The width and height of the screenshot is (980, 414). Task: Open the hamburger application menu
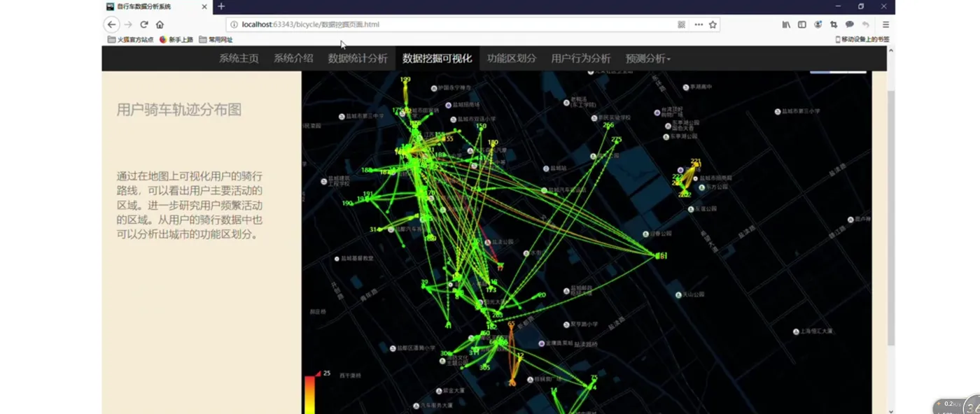tap(885, 24)
